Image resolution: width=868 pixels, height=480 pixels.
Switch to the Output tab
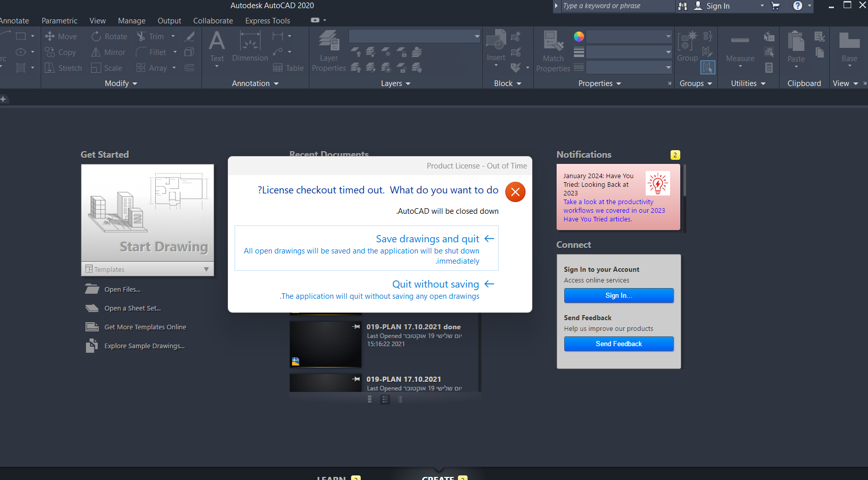click(169, 21)
